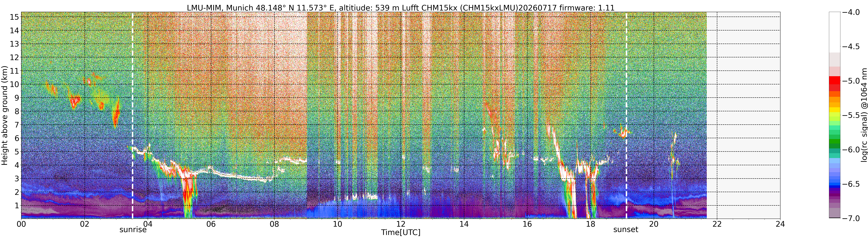The image size is (868, 237).
Task: Pick the red band of the colorbar
Action: tap(835, 80)
